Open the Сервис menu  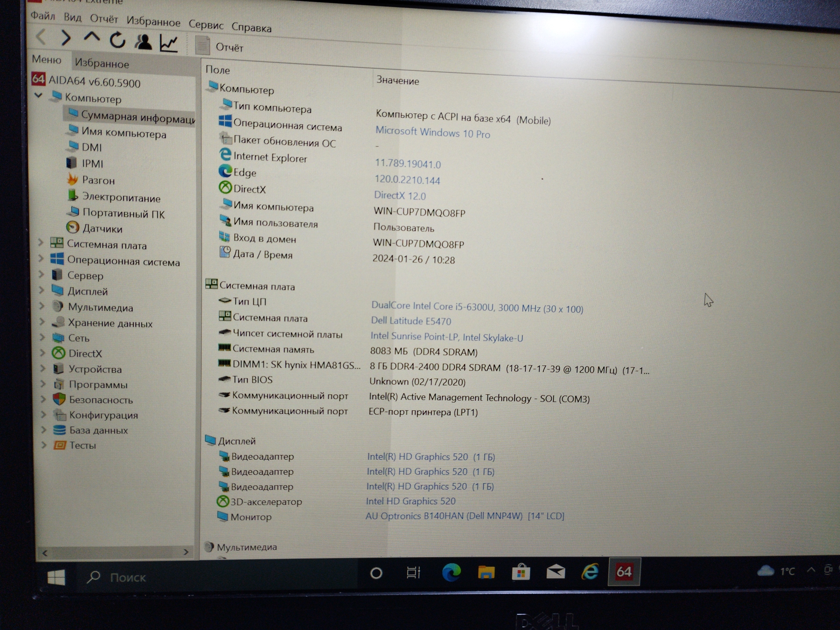tap(206, 24)
